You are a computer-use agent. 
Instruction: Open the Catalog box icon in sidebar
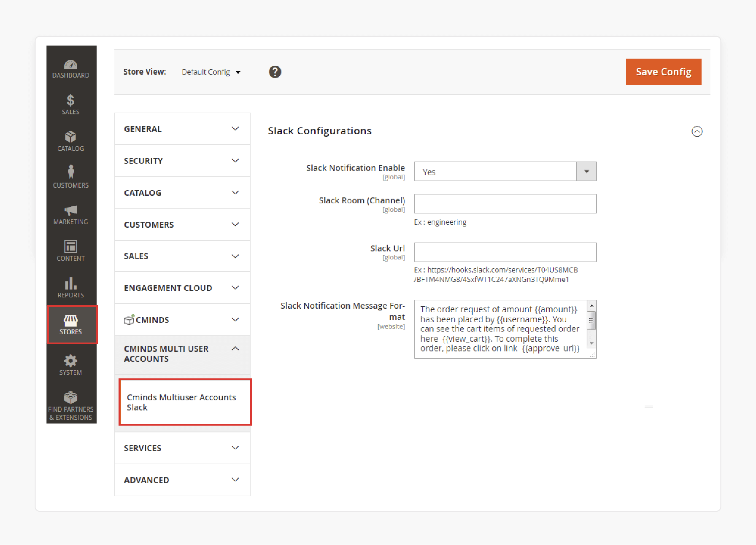pos(71,141)
